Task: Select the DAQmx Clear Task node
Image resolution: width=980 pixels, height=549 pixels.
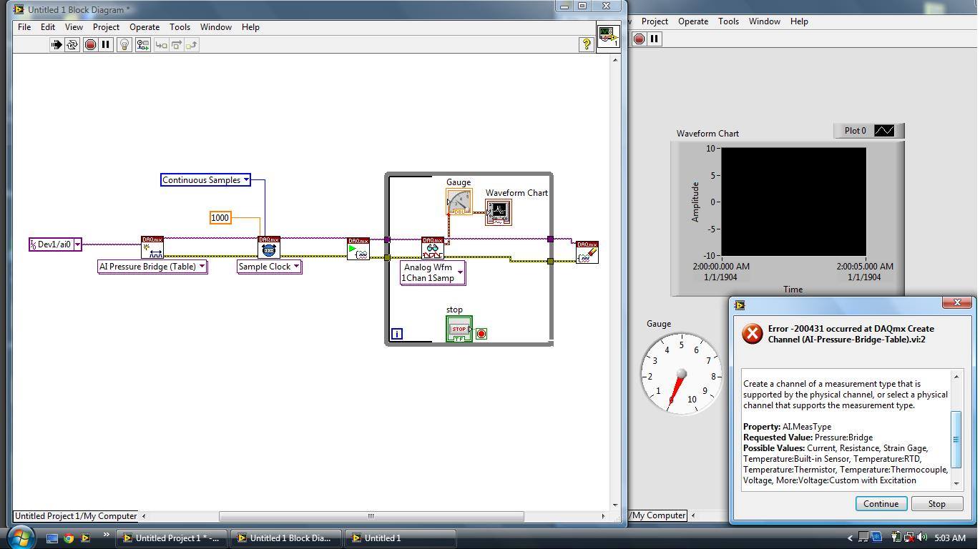Action: point(587,252)
